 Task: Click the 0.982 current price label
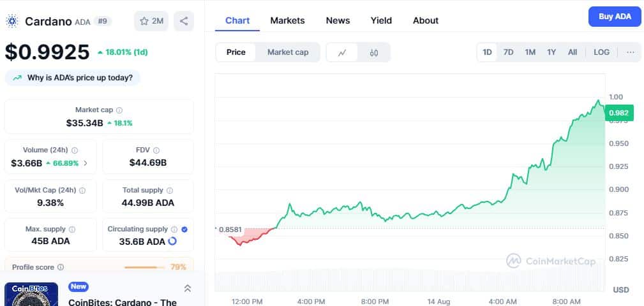click(x=618, y=113)
